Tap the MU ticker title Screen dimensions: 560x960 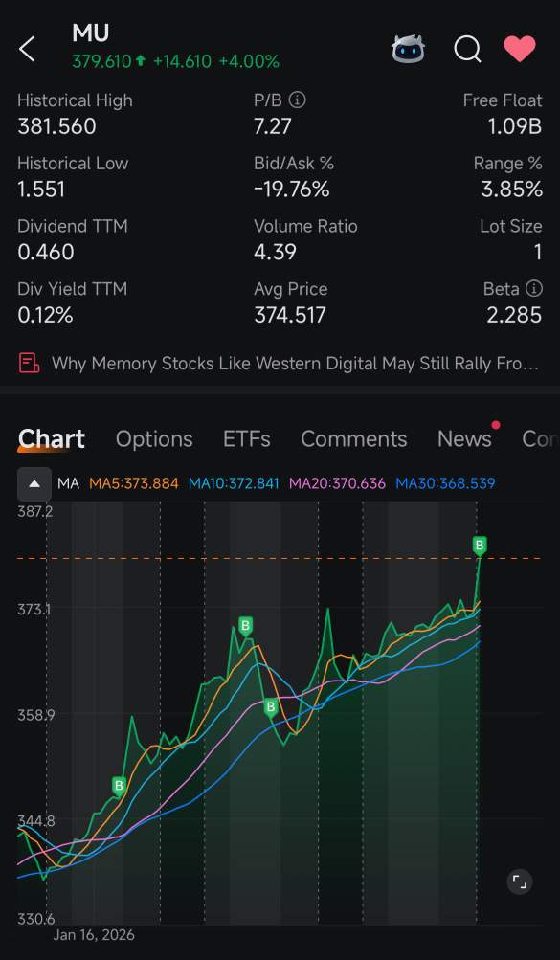tap(91, 33)
